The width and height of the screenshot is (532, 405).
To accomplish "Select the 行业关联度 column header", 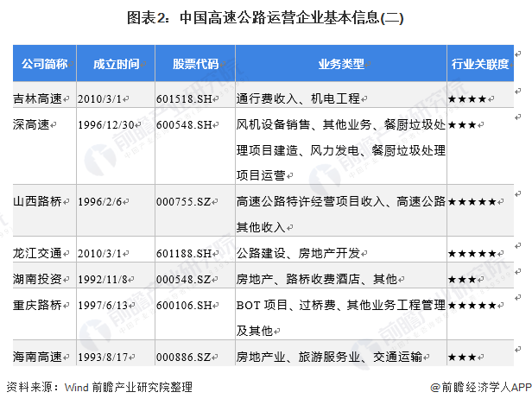I will coord(479,65).
